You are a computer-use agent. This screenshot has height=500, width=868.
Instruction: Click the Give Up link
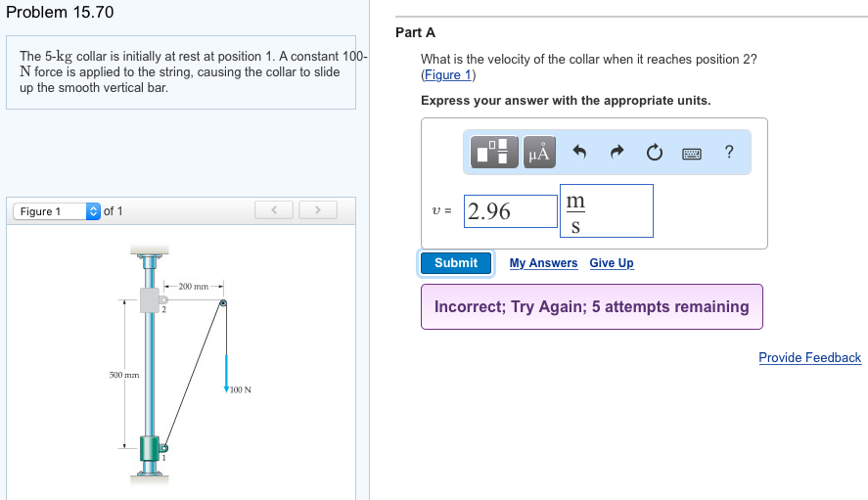[612, 263]
